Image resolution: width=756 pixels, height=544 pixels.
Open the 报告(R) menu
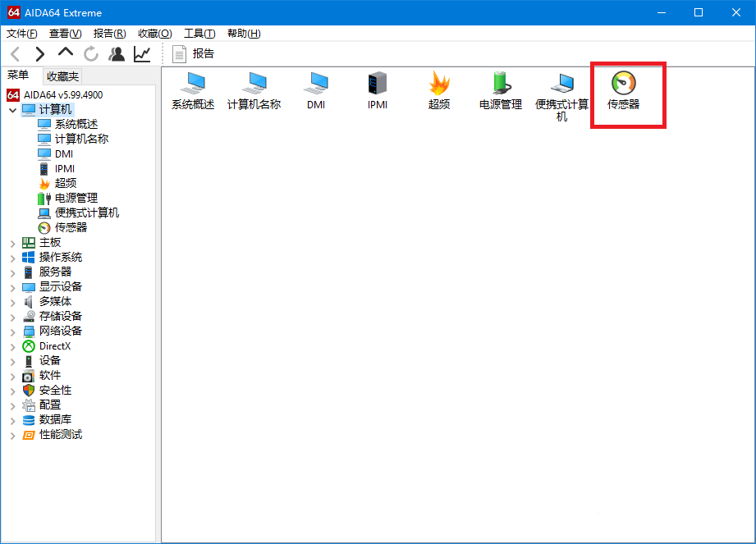coord(109,34)
